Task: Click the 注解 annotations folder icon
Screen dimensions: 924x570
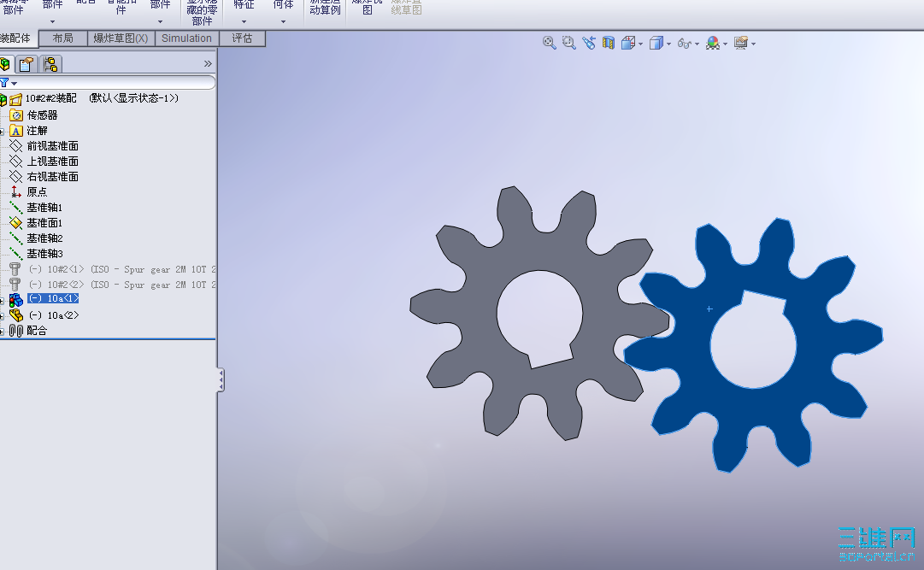Action: [16, 131]
